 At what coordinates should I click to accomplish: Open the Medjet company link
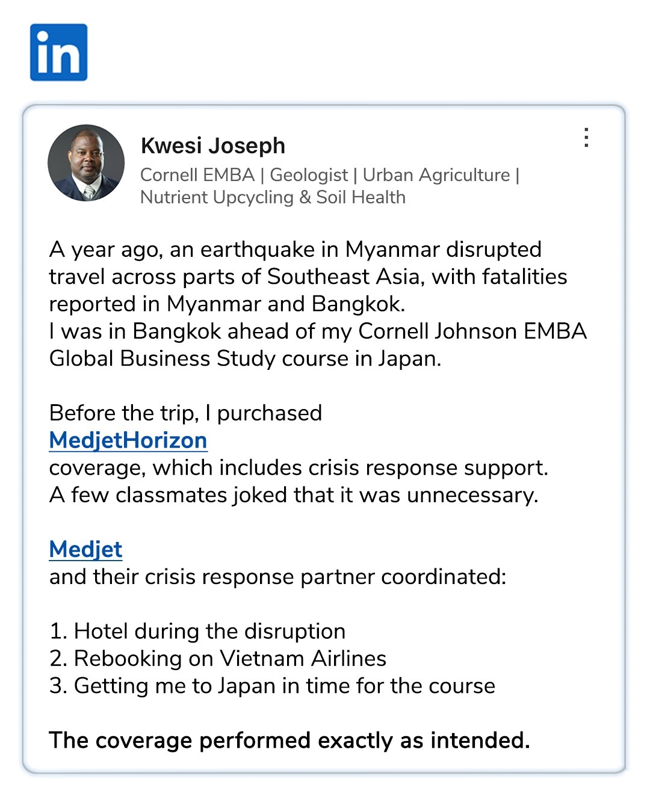point(86,549)
